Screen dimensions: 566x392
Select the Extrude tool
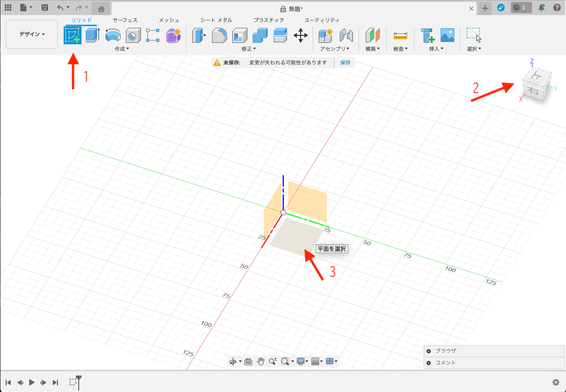coord(92,35)
